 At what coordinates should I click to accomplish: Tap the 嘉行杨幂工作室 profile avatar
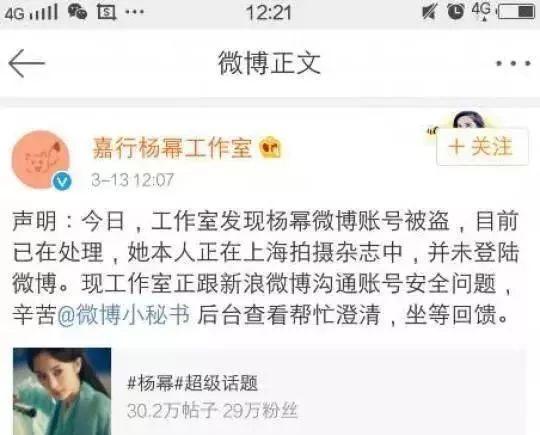[41, 160]
